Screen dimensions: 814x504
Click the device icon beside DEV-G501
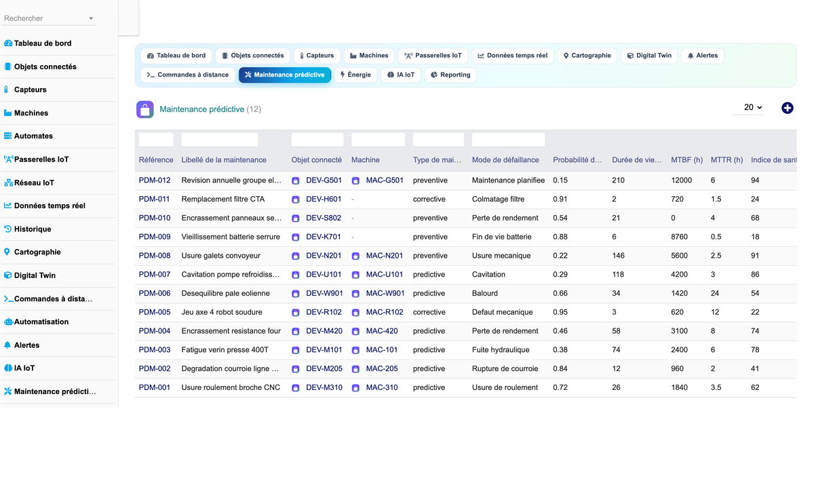pyautogui.click(x=296, y=181)
